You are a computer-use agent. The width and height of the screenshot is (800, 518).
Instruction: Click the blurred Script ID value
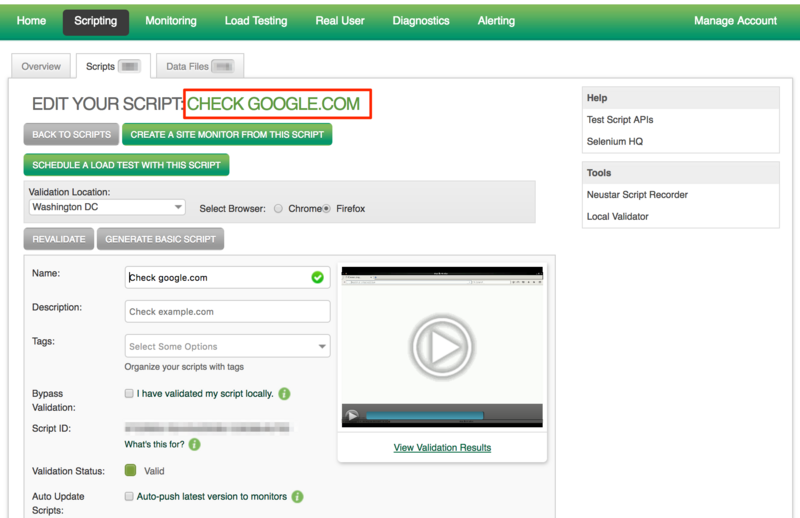tap(207, 428)
